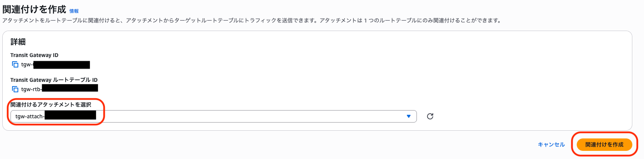The width and height of the screenshot is (644, 159).
Task: Click the attachment description paragraph text
Action: pos(252,21)
